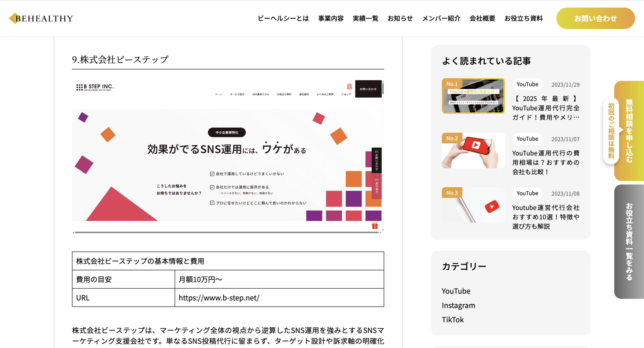Open お役立ち資料 in the top navigation

click(524, 18)
